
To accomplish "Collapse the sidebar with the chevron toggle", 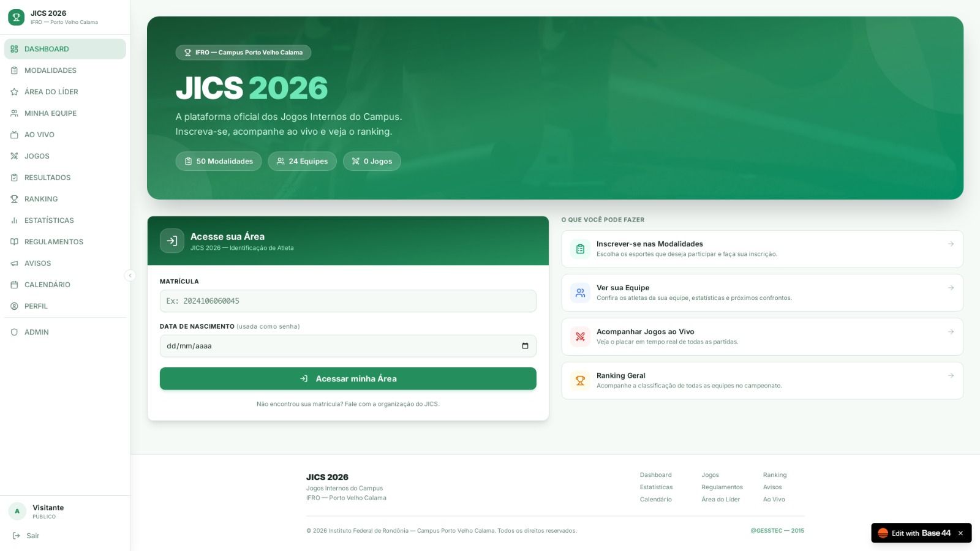I will coord(130,275).
